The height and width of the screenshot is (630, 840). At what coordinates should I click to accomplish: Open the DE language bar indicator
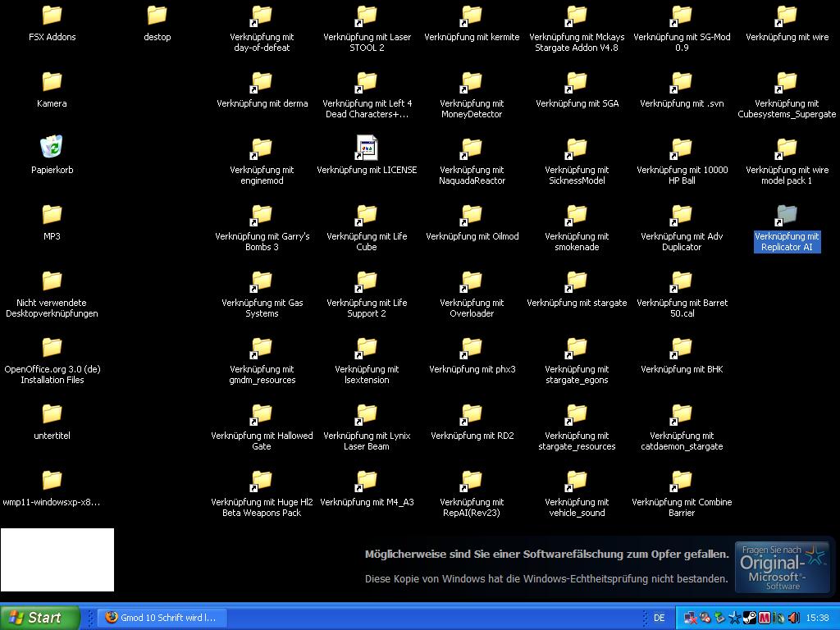[x=659, y=618]
